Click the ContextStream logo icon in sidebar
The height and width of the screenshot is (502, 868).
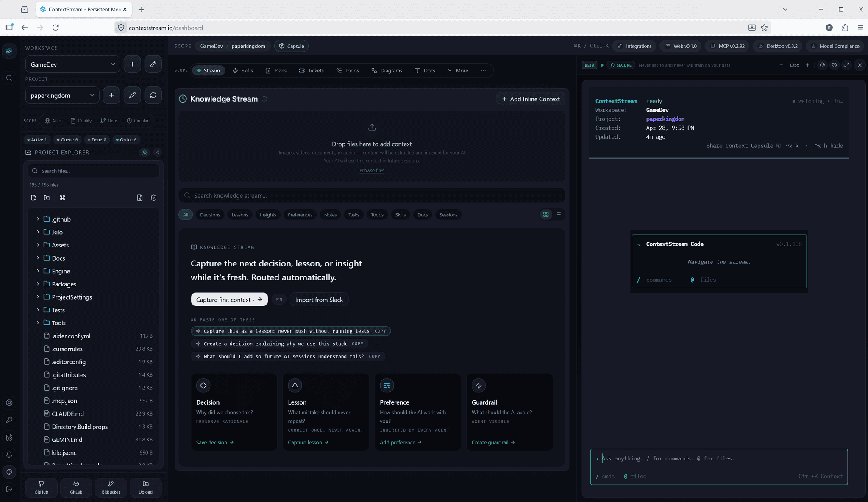click(9, 51)
